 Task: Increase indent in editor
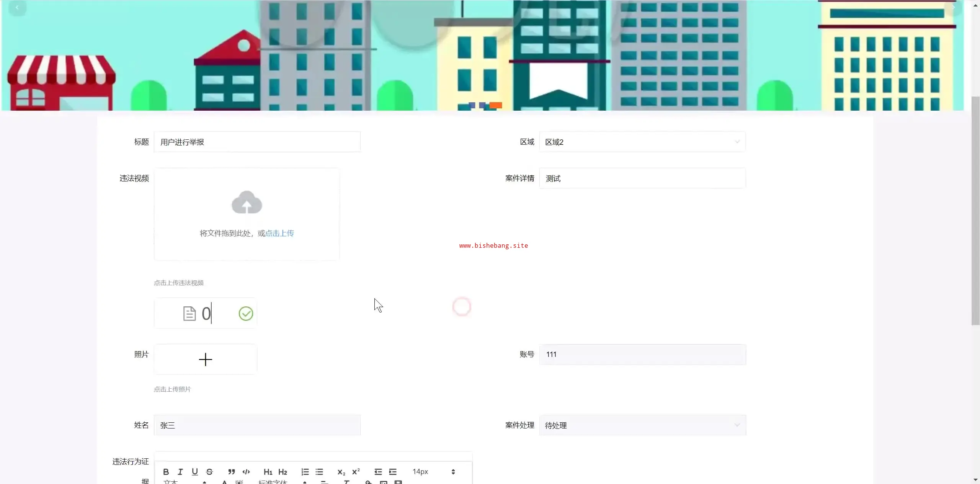point(393,472)
